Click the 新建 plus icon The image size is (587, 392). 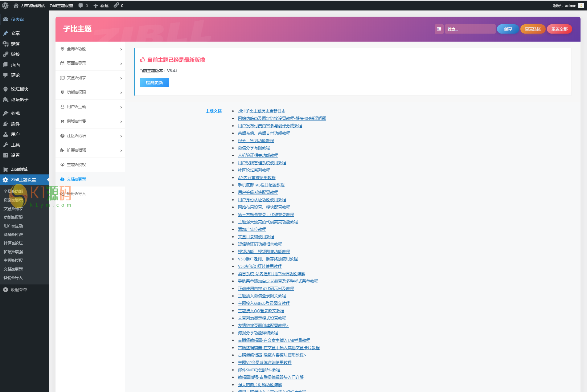96,6
